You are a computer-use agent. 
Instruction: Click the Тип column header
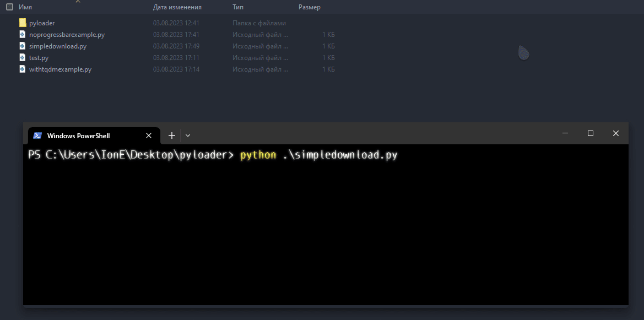(237, 7)
